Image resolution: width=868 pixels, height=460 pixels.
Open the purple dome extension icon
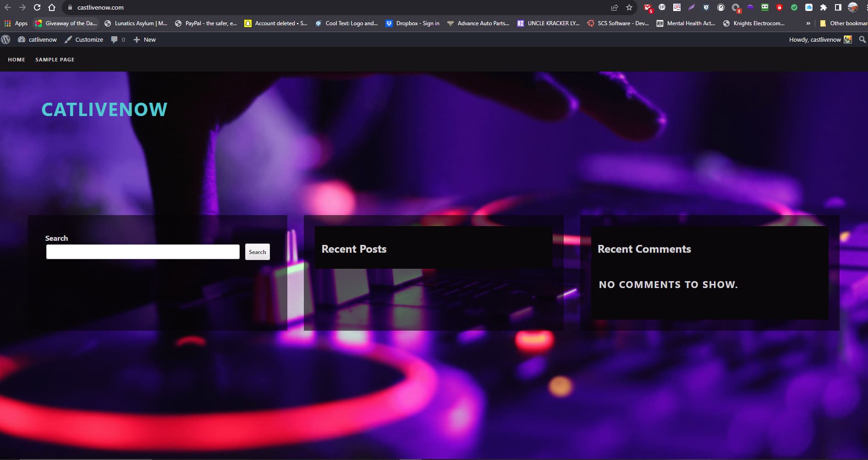click(750, 7)
